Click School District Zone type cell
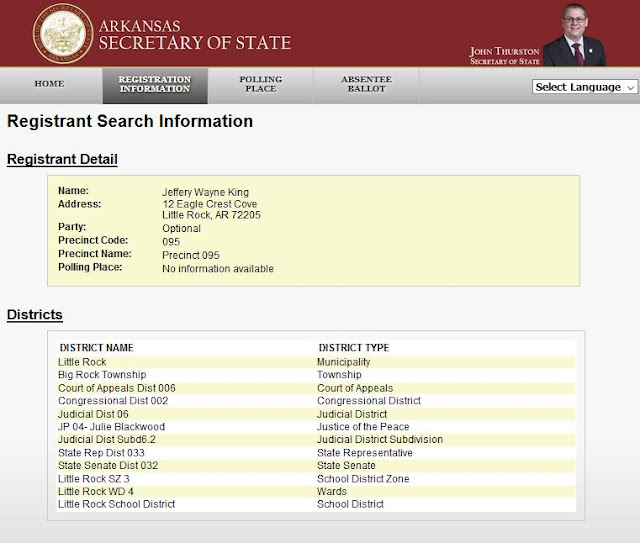This screenshot has width=640, height=543. (x=363, y=479)
